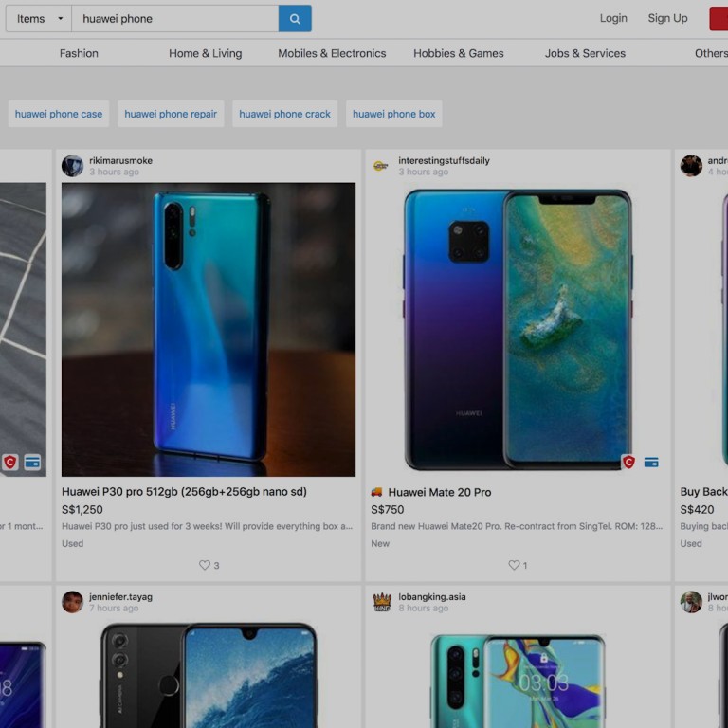Open jenniefer.tayag's profile avatar

[72, 602]
